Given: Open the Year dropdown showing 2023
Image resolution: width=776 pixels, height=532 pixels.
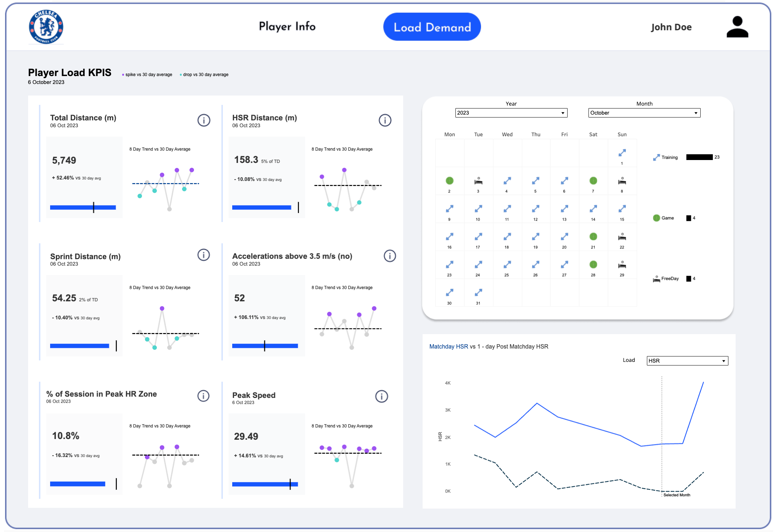Looking at the screenshot, I should pos(511,113).
